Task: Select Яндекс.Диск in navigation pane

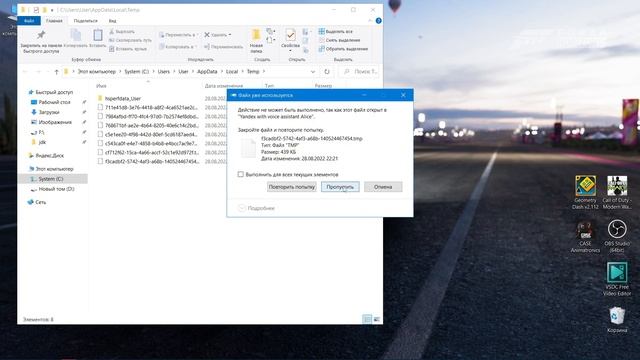Action: pos(49,156)
